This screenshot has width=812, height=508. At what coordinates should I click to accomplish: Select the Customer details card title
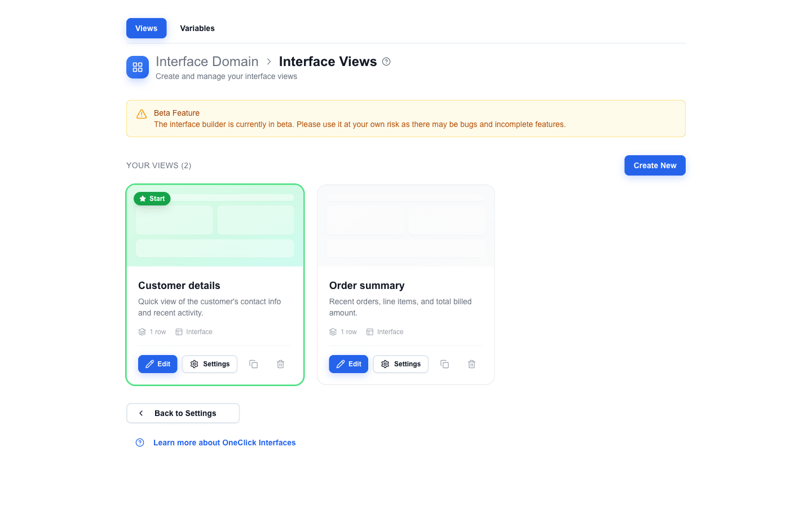(179, 286)
